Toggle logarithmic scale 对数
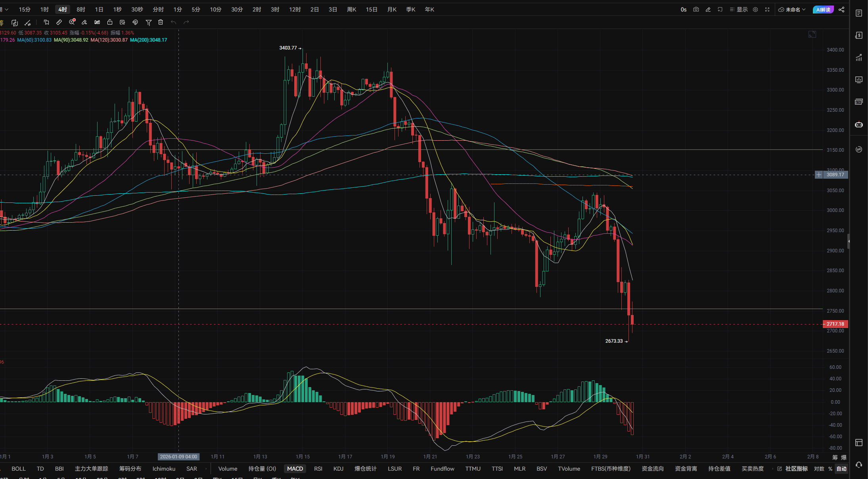 point(819,469)
